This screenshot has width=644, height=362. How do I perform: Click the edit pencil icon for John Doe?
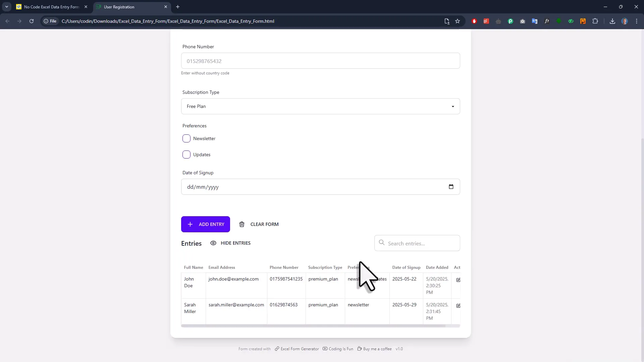pos(459,280)
